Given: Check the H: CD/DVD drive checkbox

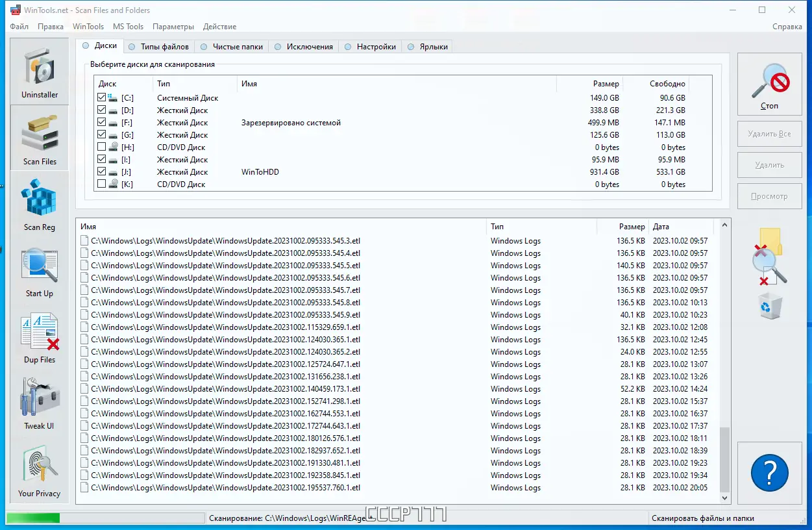Looking at the screenshot, I should 101,147.
